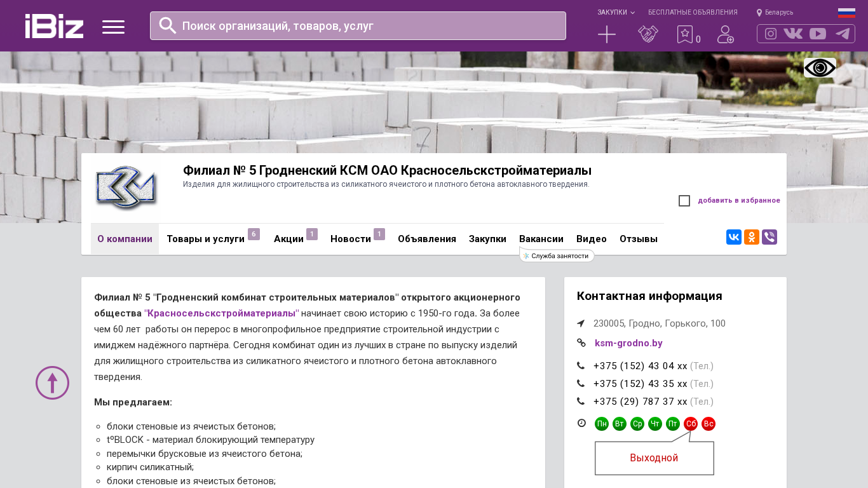
Task: Click the 'Служба занятости' badge
Action: click(557, 255)
